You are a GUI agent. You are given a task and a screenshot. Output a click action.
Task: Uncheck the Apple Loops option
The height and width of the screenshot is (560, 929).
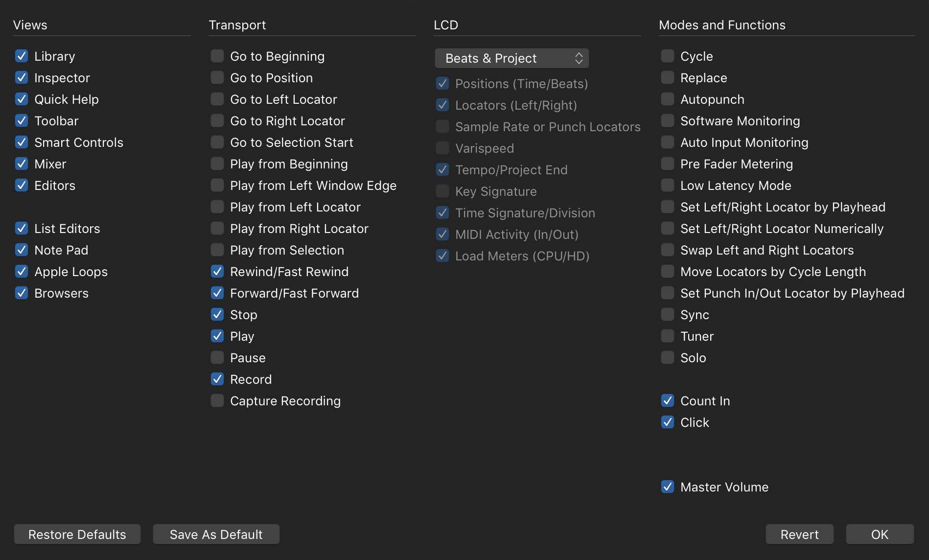click(x=22, y=271)
